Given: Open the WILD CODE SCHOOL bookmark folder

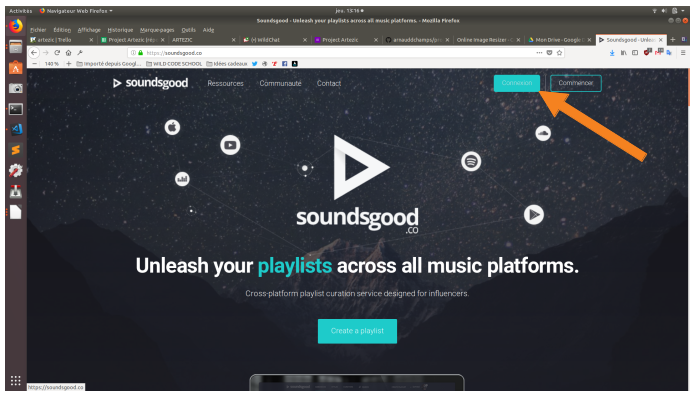Looking at the screenshot, I should pyautogui.click(x=174, y=64).
